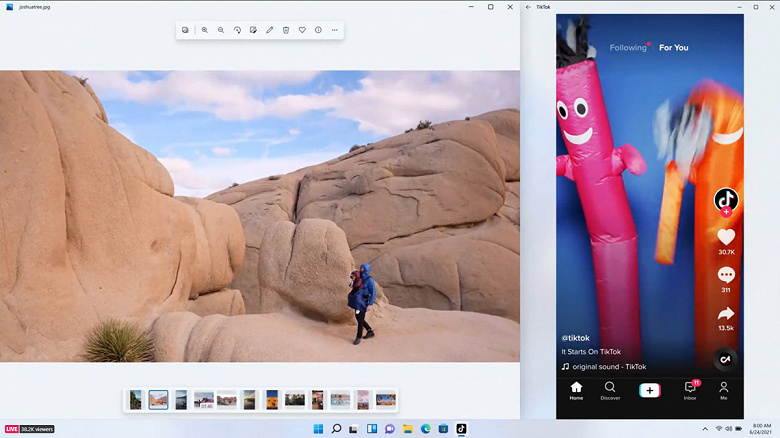This screenshot has width=780, height=438.
Task: Open the Discover tab in TikTok
Action: 610,390
